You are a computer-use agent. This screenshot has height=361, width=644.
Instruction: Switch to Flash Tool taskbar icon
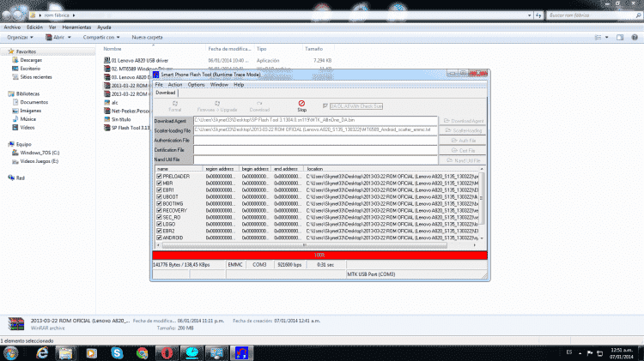pyautogui.click(x=241, y=353)
